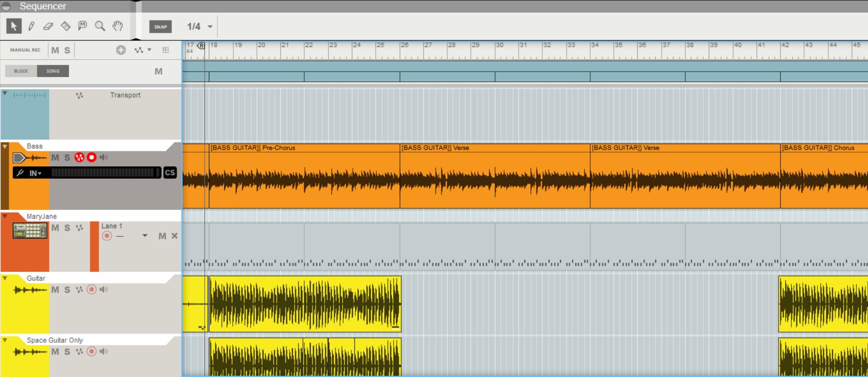Toggle Guitar track monitoring speaker
This screenshot has width=868, height=377.
(x=104, y=290)
